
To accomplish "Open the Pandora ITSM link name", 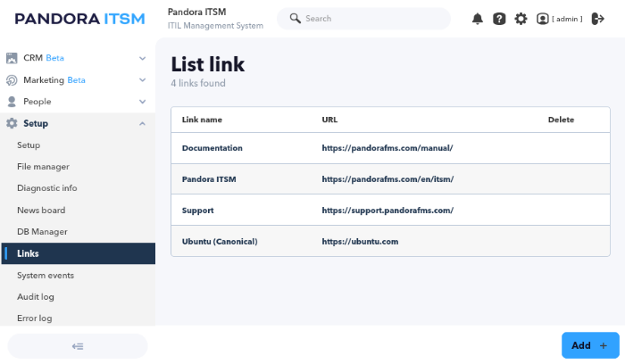I will click(x=209, y=179).
